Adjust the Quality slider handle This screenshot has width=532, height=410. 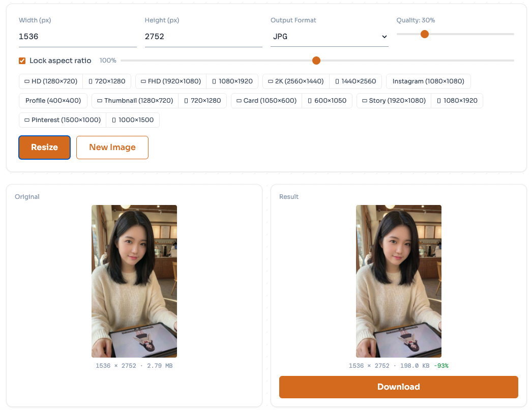pyautogui.click(x=425, y=34)
